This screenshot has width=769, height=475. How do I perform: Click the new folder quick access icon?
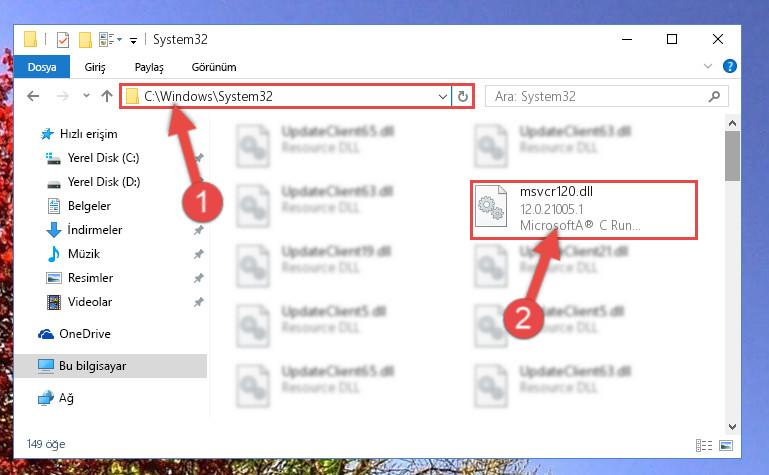click(x=85, y=40)
